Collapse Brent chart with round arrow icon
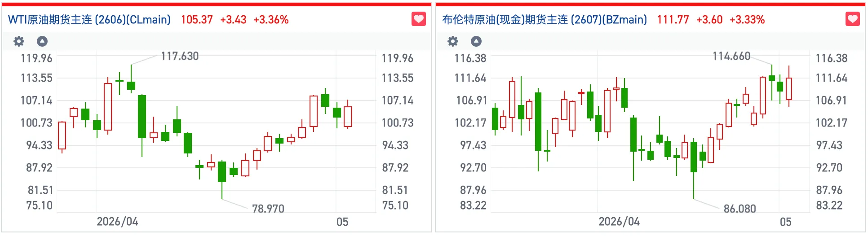The height and width of the screenshot is (236, 868). tap(476, 41)
